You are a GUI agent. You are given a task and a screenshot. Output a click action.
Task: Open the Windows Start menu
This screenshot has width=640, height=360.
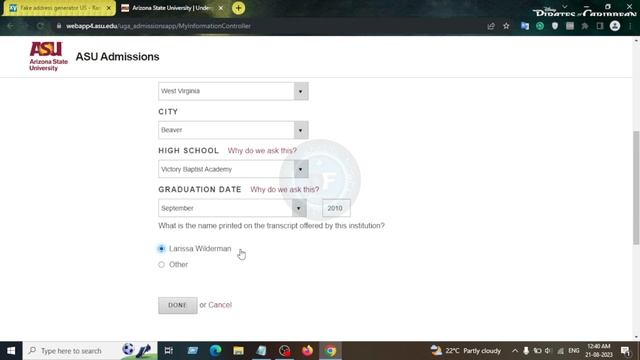[11, 351]
